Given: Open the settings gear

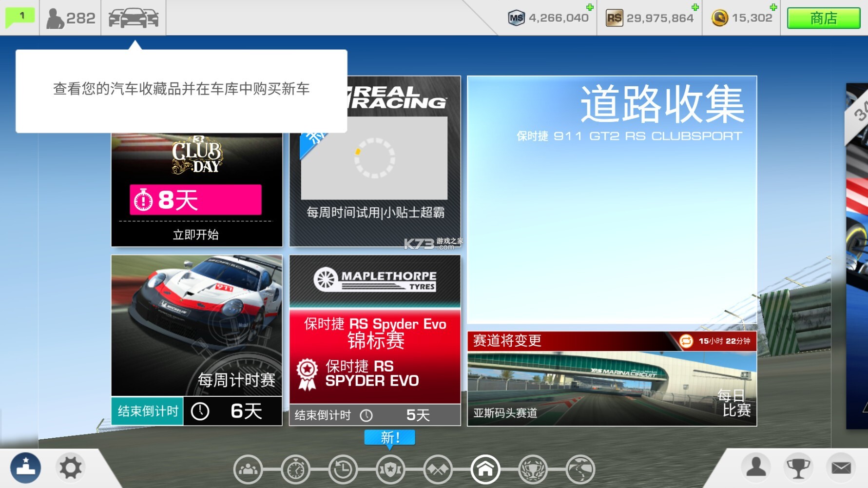Looking at the screenshot, I should point(70,467).
